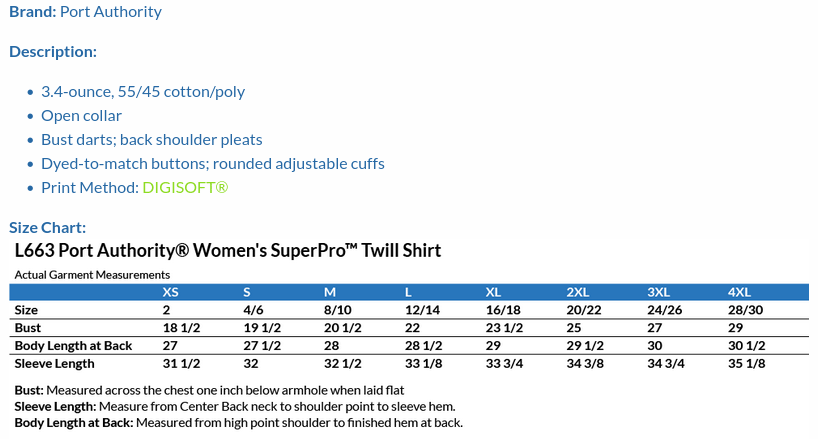Click the 4XL column header

click(x=739, y=292)
